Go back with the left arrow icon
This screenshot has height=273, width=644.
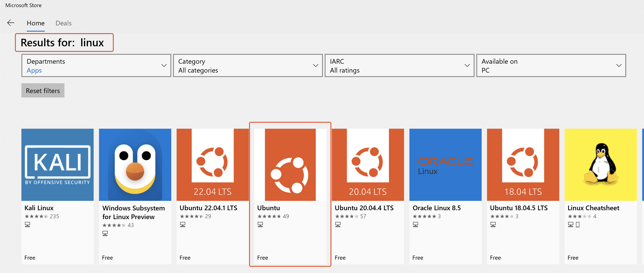pyautogui.click(x=11, y=23)
